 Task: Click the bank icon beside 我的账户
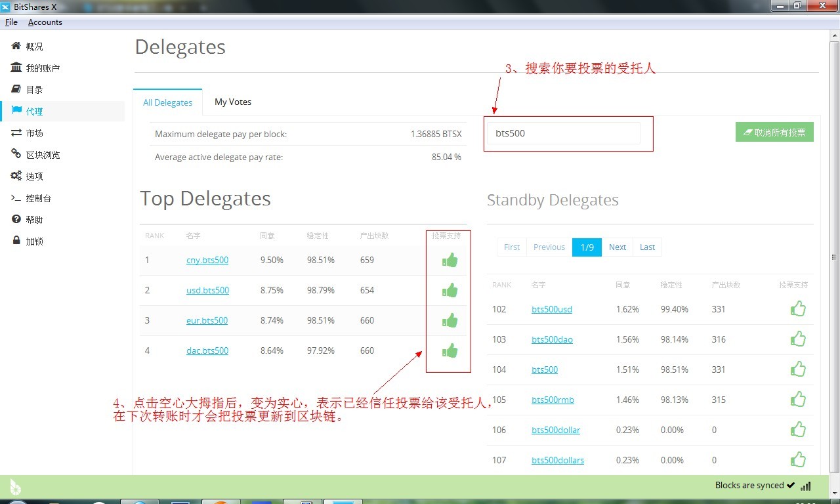pyautogui.click(x=16, y=68)
